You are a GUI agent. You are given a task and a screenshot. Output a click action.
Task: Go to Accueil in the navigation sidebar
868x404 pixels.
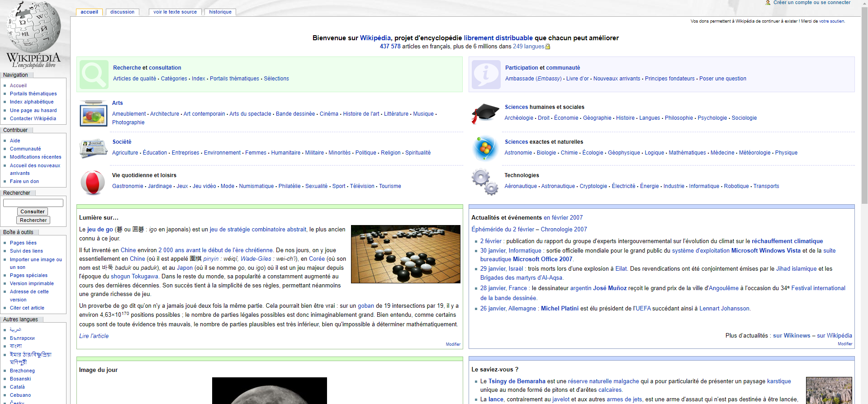tap(18, 85)
